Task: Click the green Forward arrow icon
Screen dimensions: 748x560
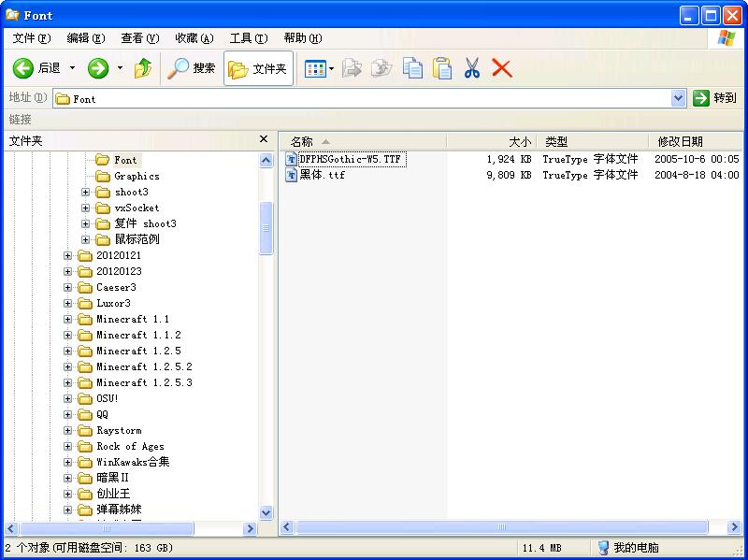Action: tap(98, 68)
